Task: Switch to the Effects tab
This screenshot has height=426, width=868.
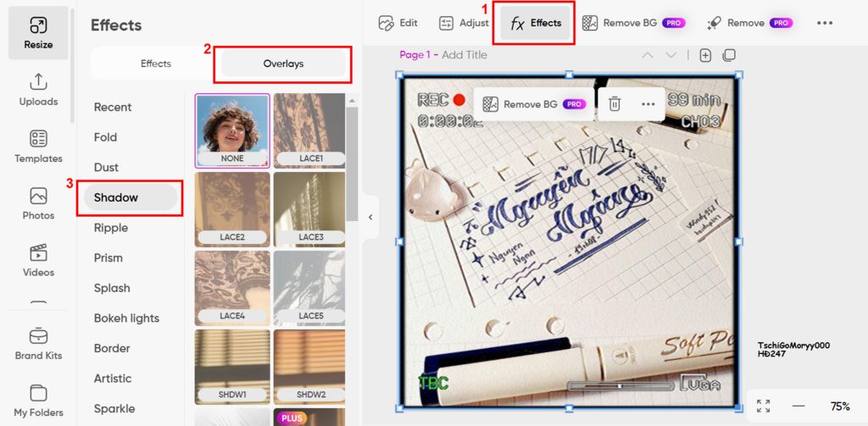Action: (156, 64)
